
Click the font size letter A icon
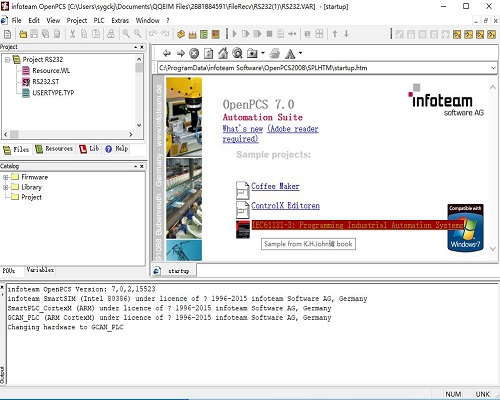pyautogui.click(x=290, y=54)
